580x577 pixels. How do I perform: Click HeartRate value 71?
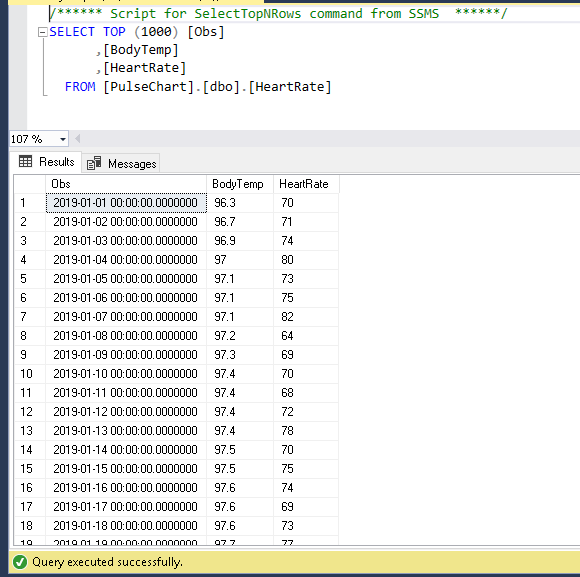click(306, 222)
